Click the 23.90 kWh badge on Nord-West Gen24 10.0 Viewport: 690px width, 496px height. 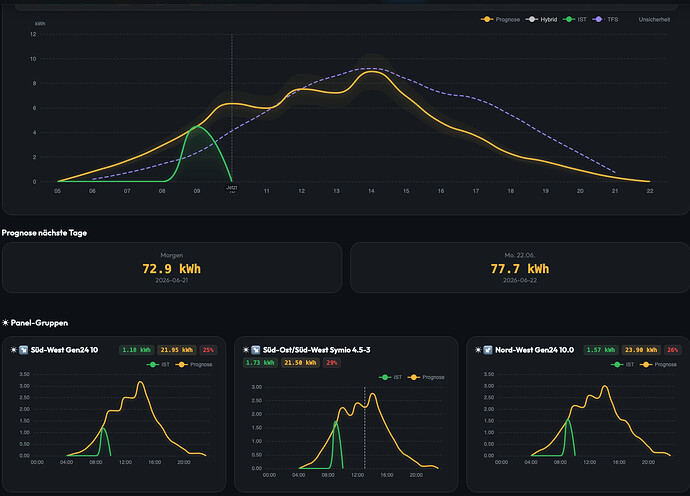click(x=641, y=350)
